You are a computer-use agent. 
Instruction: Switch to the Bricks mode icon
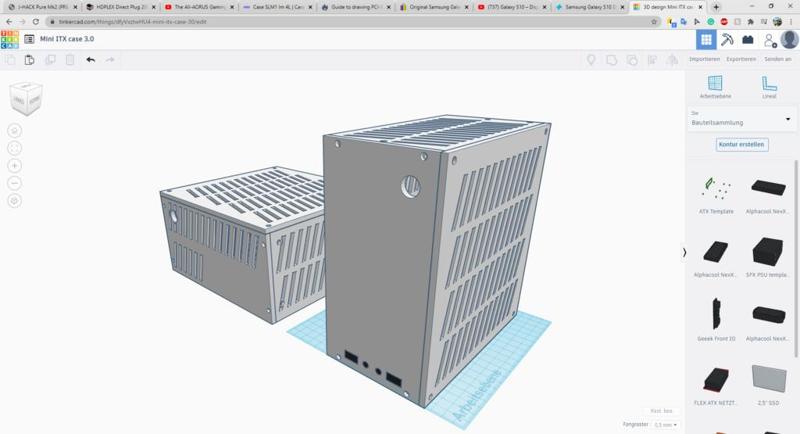[x=748, y=39]
